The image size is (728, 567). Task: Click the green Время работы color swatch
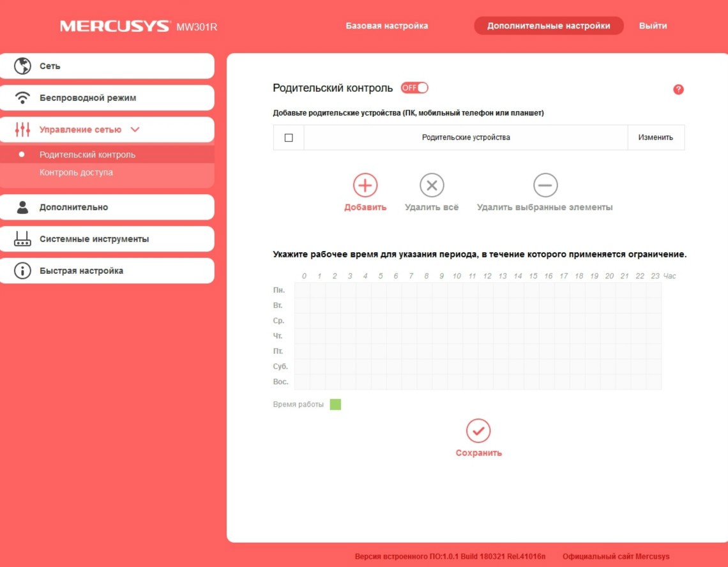click(335, 405)
